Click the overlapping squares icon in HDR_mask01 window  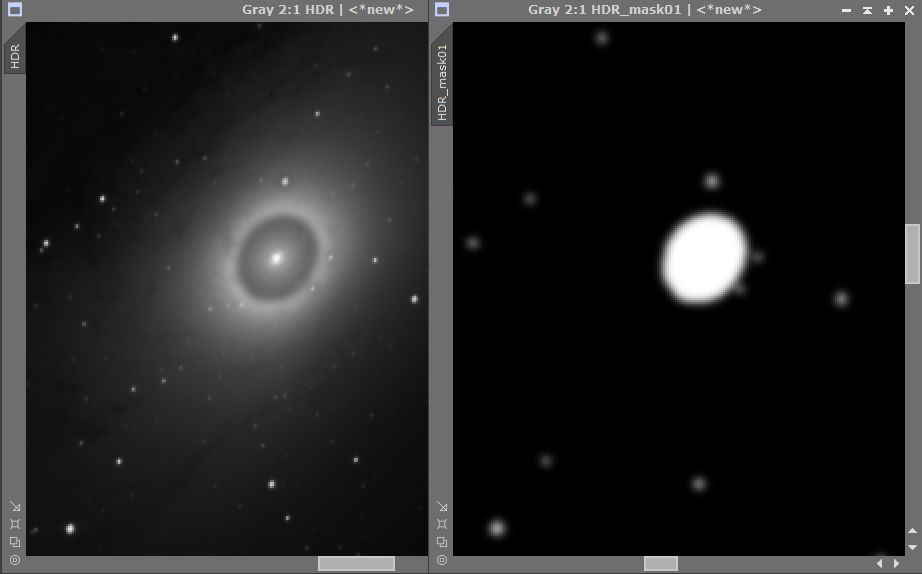coord(442,542)
